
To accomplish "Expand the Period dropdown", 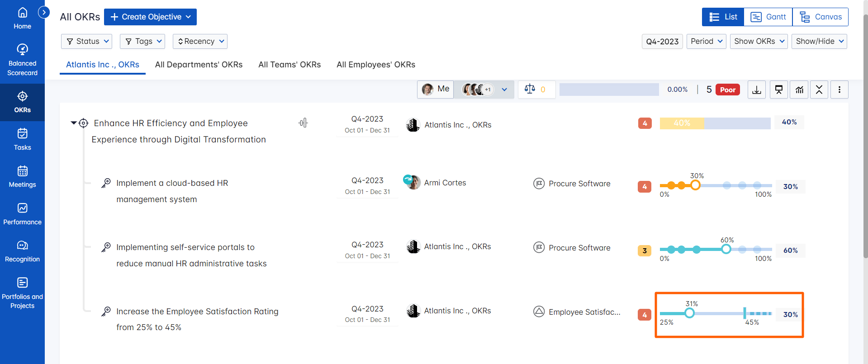I will coord(706,41).
